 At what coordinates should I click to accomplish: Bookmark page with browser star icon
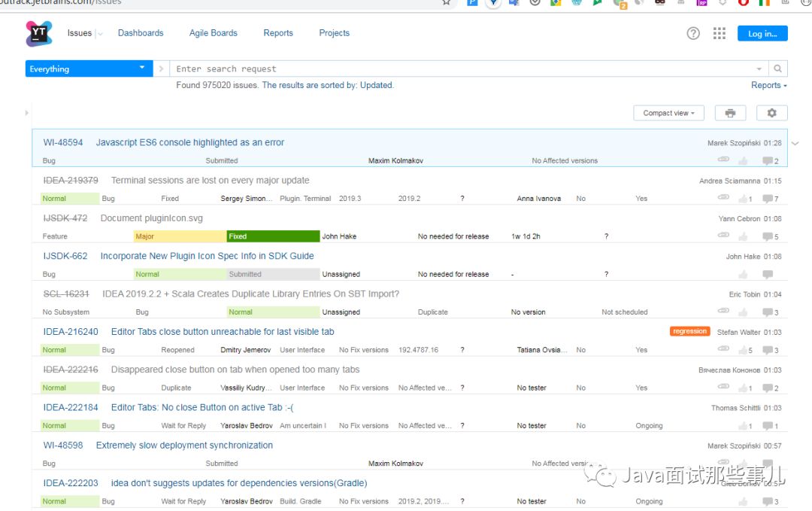pyautogui.click(x=447, y=2)
